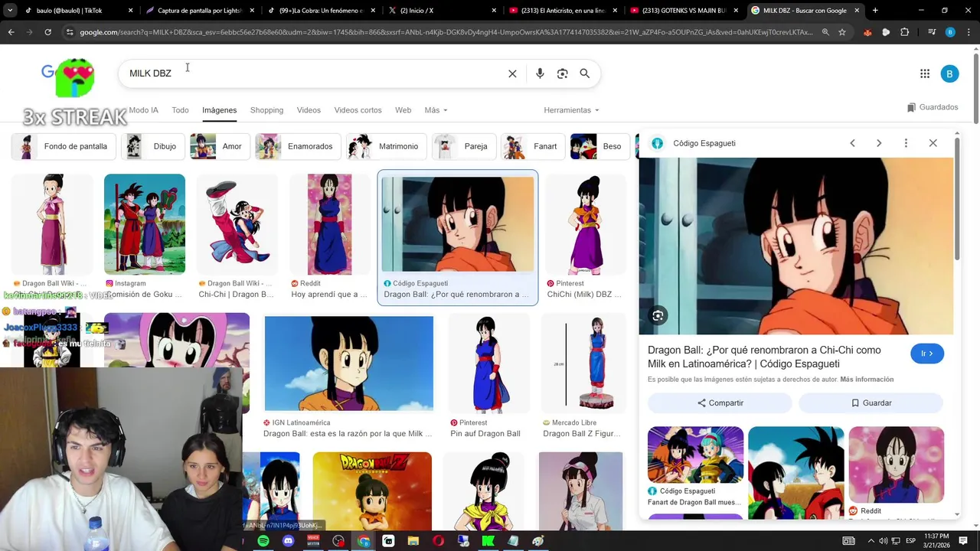The height and width of the screenshot is (551, 980).
Task: Open the OBS Studio taskbar icon
Action: point(338,541)
